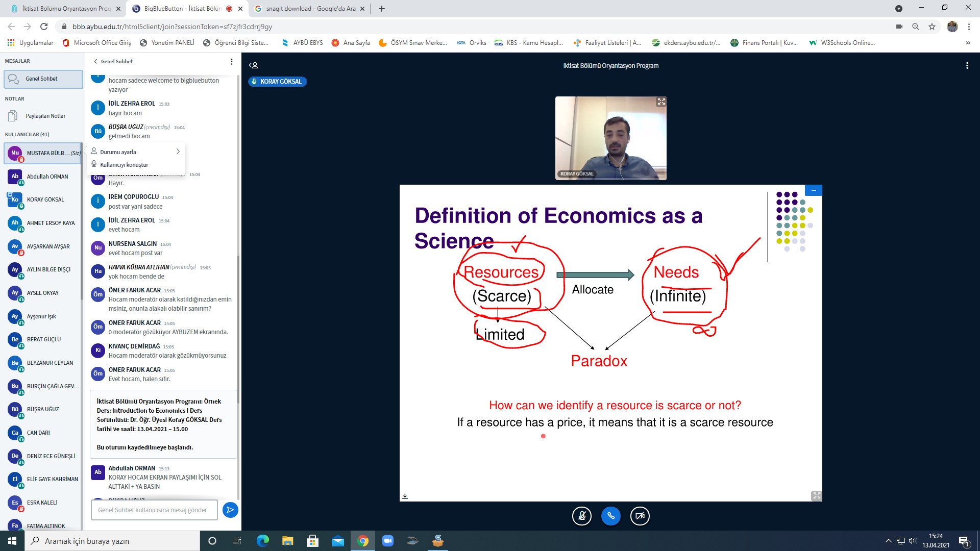Screen dimensions: 980x551
Task: Leave audio with phone button
Action: pos(610,516)
